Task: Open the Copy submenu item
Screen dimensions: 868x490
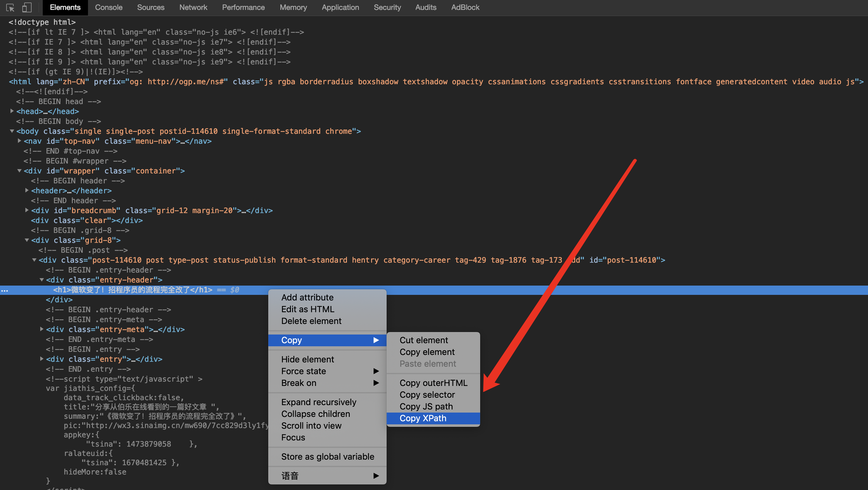Action: pos(327,340)
